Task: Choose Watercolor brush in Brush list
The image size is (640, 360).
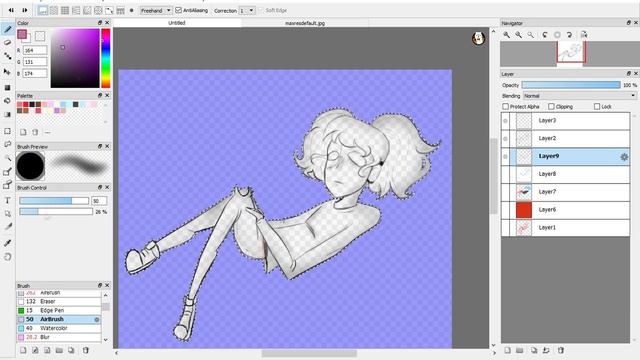Action: tap(59, 328)
